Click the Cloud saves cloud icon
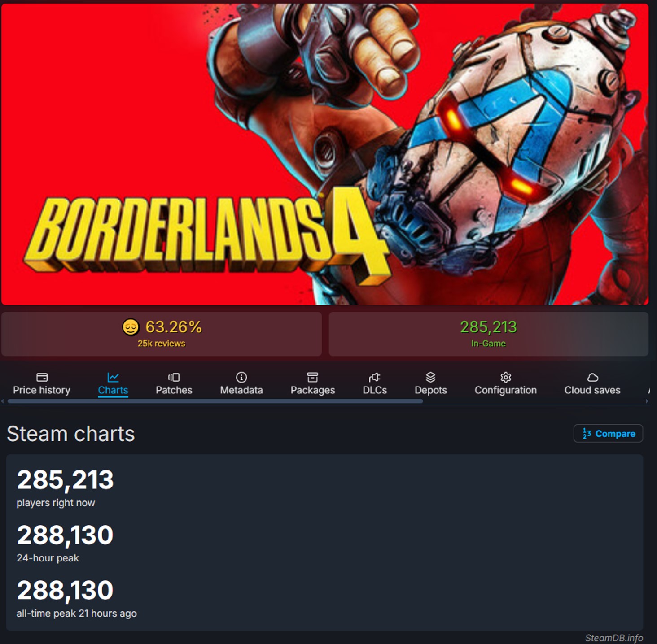The height and width of the screenshot is (644, 657). [x=592, y=377]
